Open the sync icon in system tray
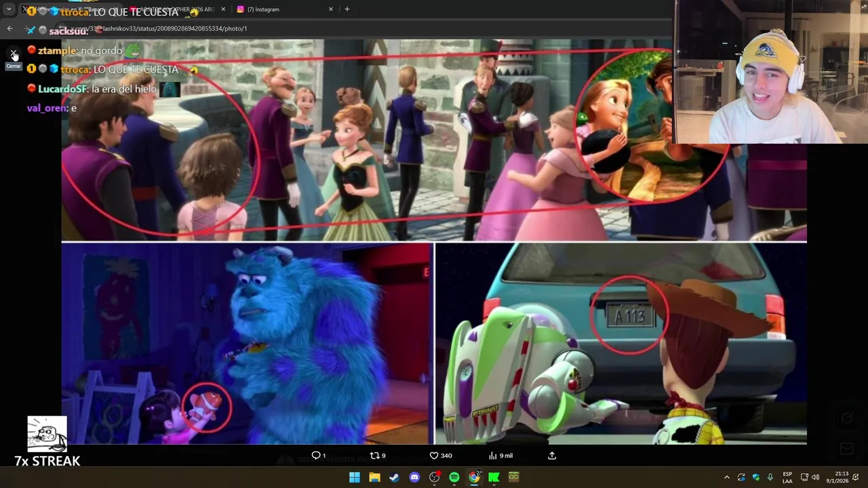Viewport: 868px width, 488px height. pyautogui.click(x=741, y=477)
